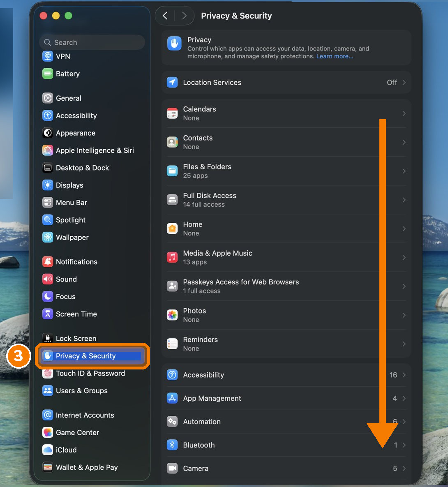Click the Appearance icon in sidebar

(x=48, y=133)
